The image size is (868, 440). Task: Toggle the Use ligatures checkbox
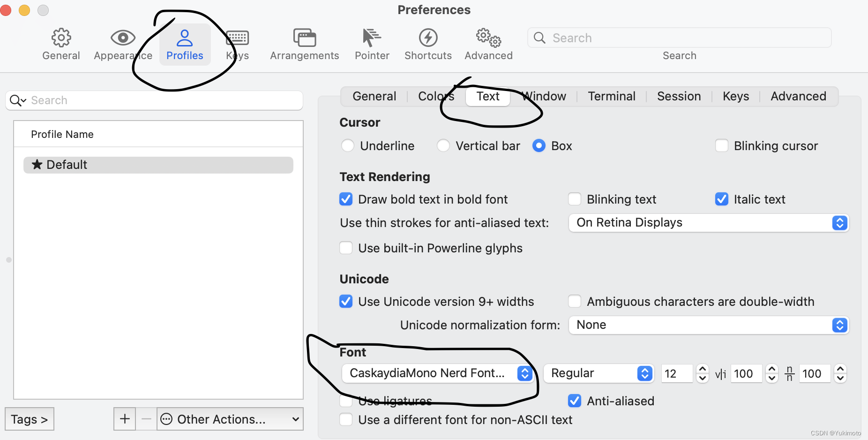tap(346, 401)
